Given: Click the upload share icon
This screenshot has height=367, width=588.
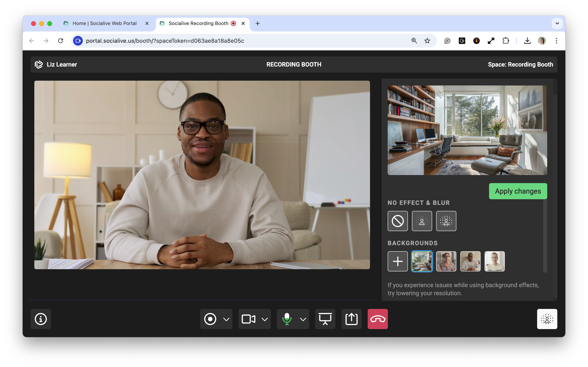Looking at the screenshot, I should [351, 319].
